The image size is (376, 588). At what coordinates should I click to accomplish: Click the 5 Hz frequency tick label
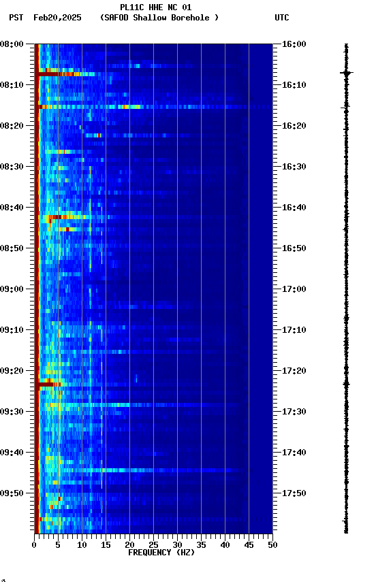pos(58,545)
